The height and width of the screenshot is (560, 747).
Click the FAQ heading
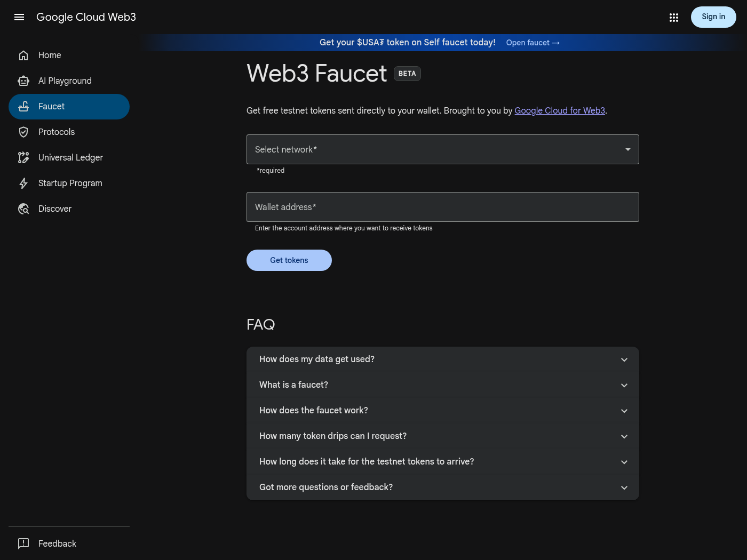coord(261,324)
